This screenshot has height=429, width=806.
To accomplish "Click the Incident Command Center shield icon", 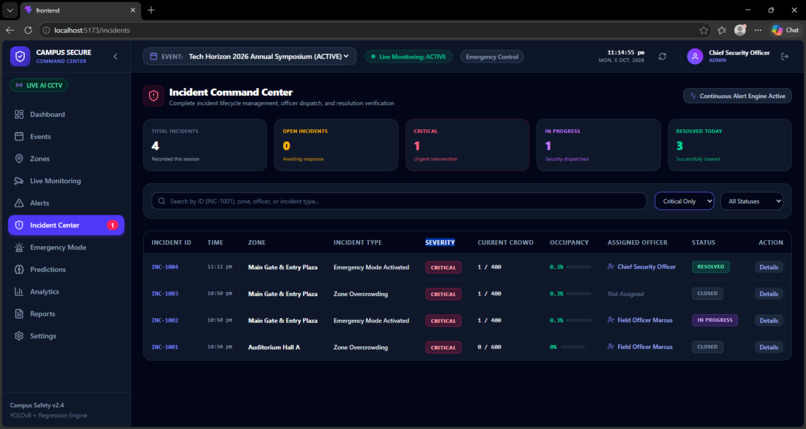I will (154, 96).
